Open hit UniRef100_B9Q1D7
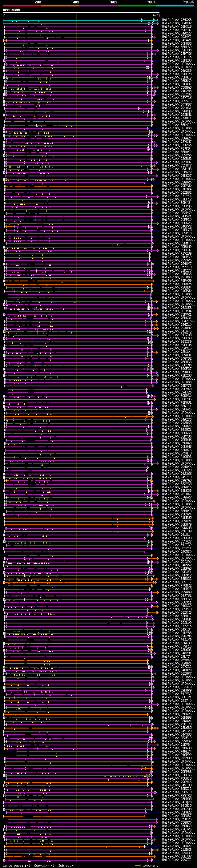197x868 pixels. [177, 30]
